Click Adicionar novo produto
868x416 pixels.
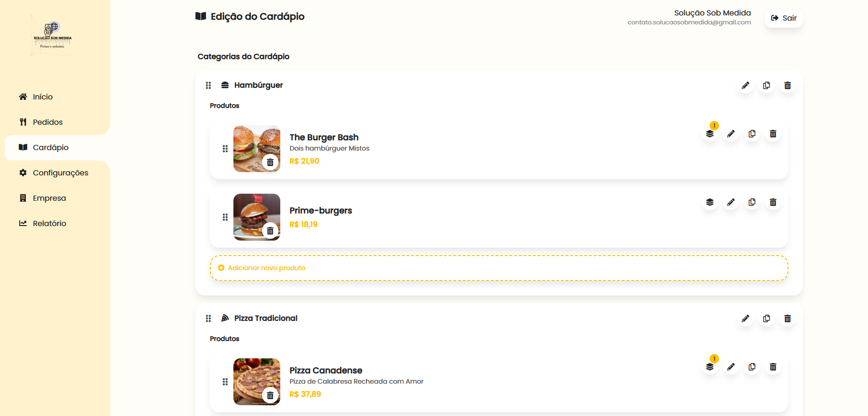266,268
